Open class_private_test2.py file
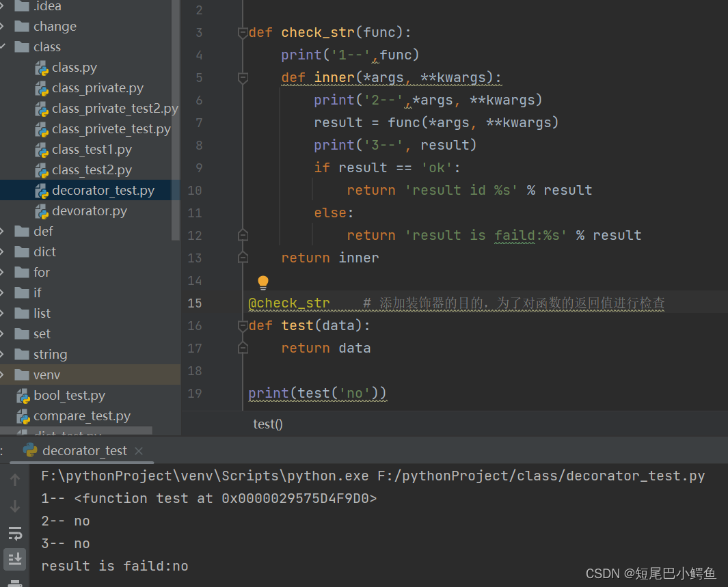The height and width of the screenshot is (587, 728). pos(115,109)
